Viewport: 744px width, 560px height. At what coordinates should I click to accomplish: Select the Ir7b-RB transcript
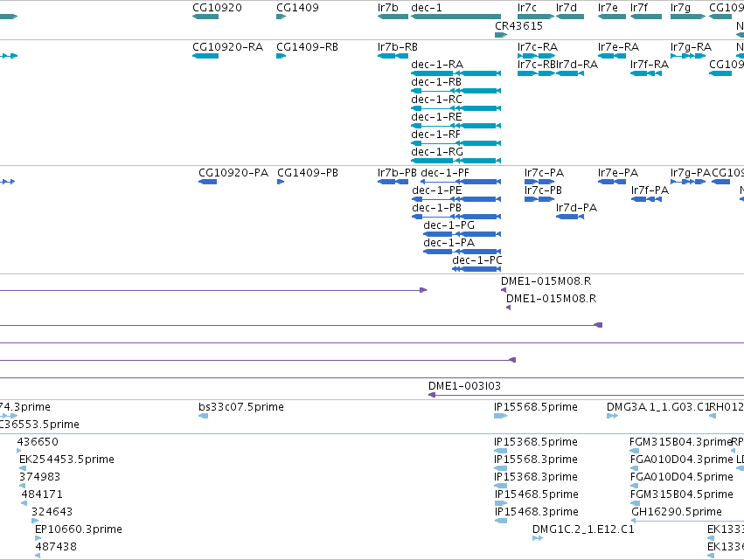coord(393,56)
